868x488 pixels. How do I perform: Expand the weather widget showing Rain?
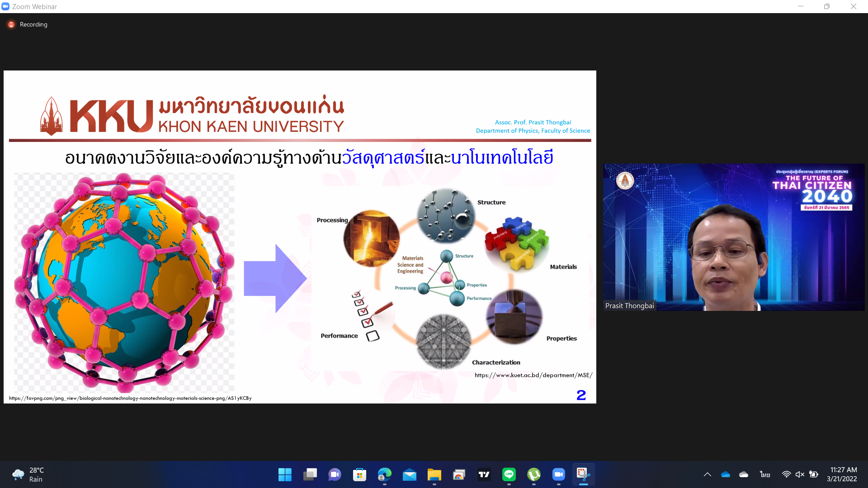[x=28, y=474]
